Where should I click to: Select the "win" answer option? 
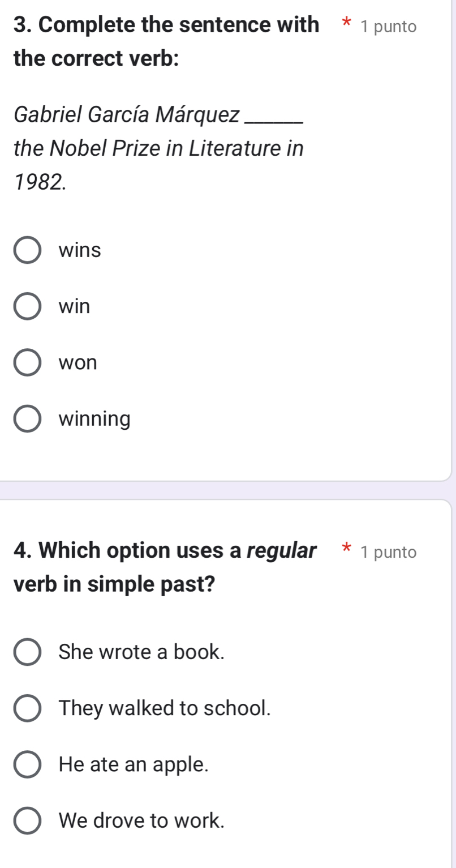(x=27, y=306)
